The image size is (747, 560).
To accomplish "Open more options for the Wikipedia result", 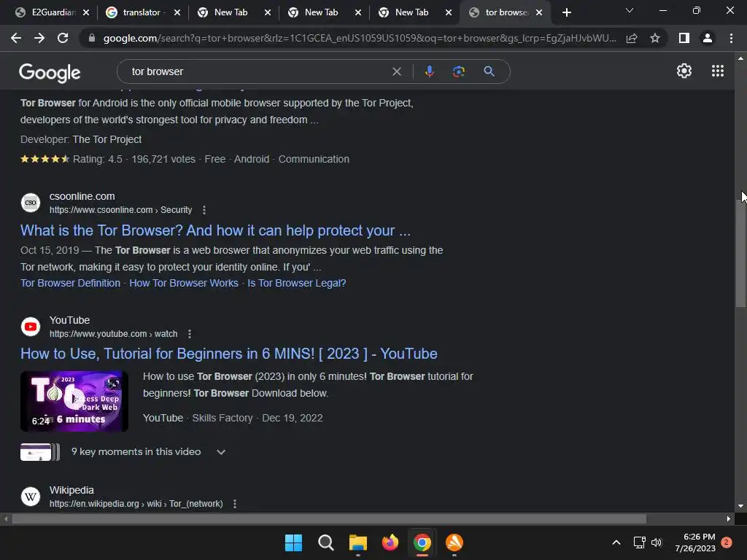I will (235, 504).
